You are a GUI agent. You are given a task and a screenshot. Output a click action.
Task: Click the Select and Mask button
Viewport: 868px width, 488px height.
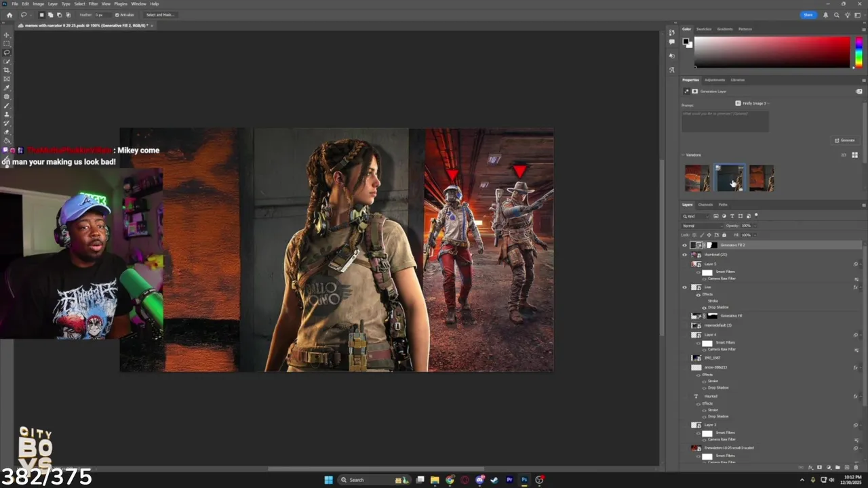click(160, 15)
